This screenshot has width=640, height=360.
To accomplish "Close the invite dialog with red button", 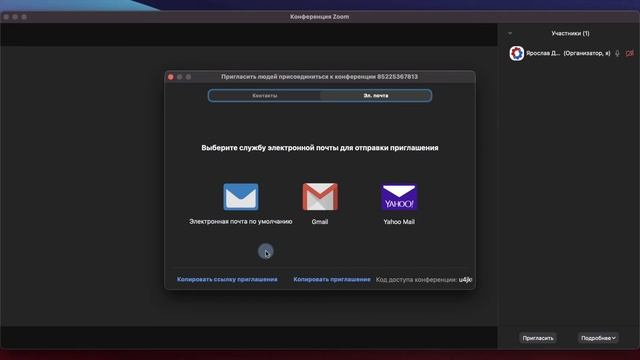I will pyautogui.click(x=171, y=77).
